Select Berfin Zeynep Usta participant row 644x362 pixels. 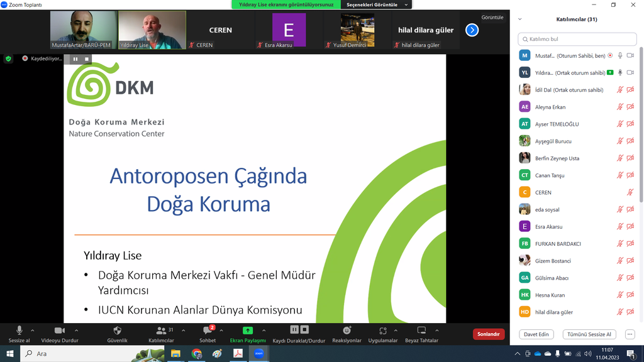pyautogui.click(x=577, y=158)
